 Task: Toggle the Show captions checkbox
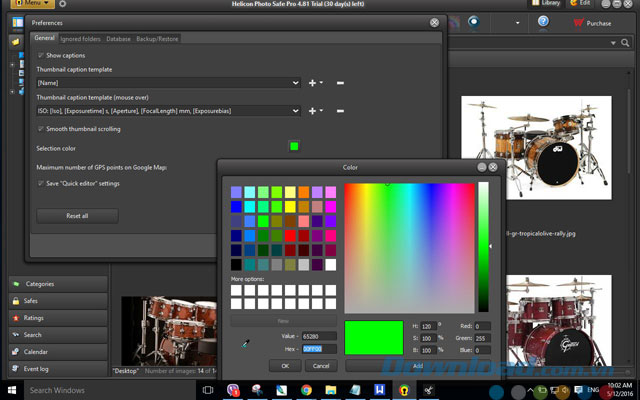pyautogui.click(x=41, y=55)
